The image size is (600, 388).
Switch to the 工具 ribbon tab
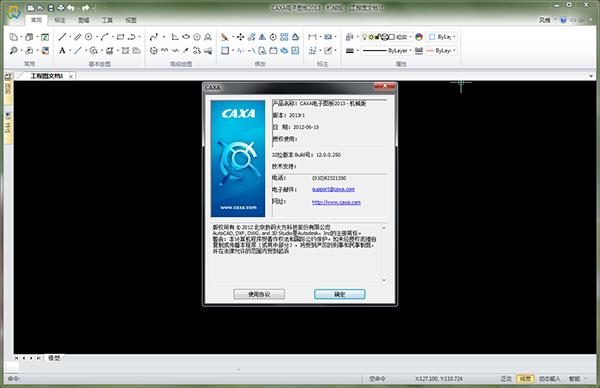click(x=107, y=20)
